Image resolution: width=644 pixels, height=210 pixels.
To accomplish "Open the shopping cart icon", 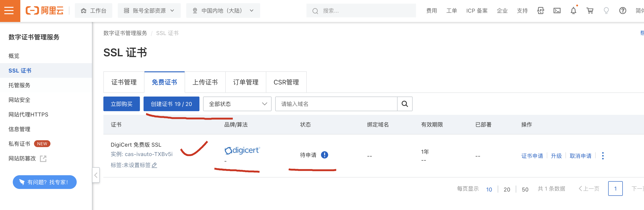I will coord(590,11).
